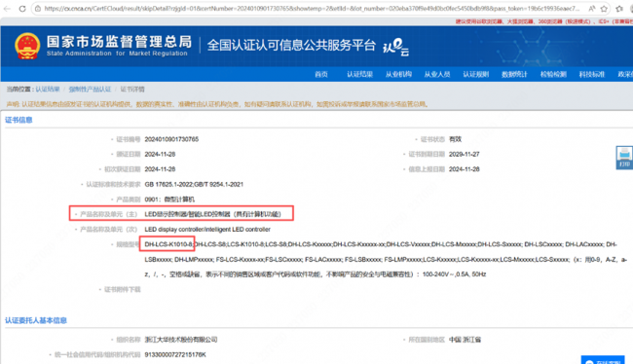Open the 认证结果 navigation menu item
The height and width of the screenshot is (364, 633).
point(359,74)
